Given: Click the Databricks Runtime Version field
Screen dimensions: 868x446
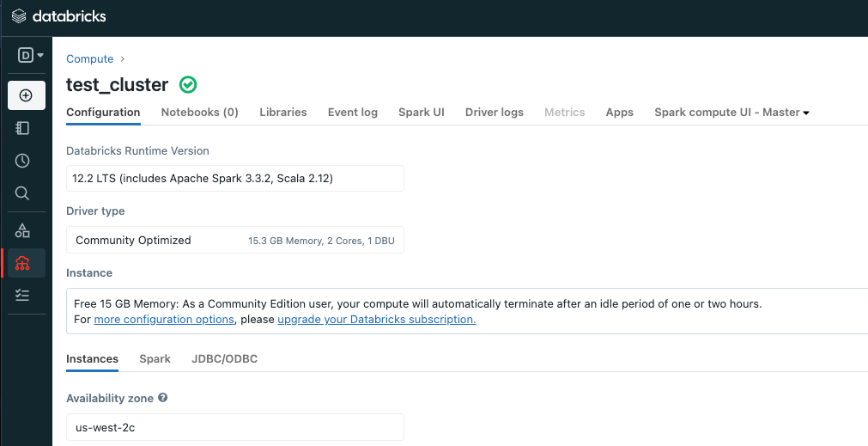Looking at the screenshot, I should [235, 179].
